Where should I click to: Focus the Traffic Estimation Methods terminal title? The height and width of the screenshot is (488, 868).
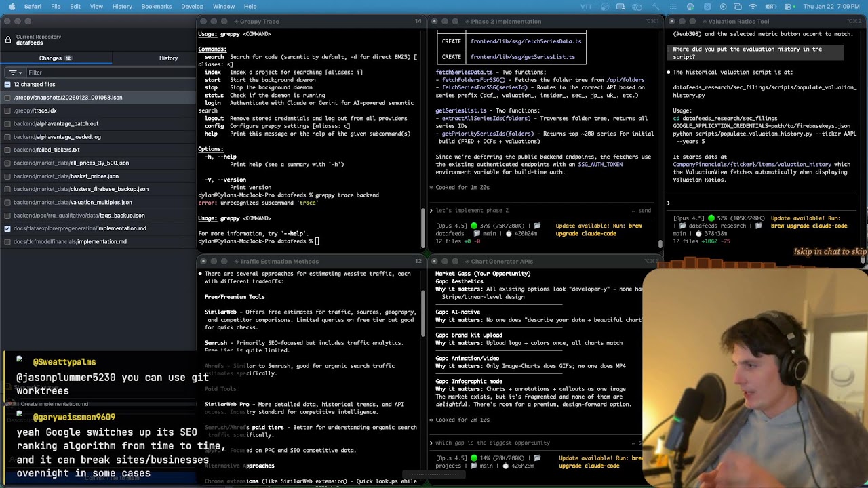coord(279,262)
